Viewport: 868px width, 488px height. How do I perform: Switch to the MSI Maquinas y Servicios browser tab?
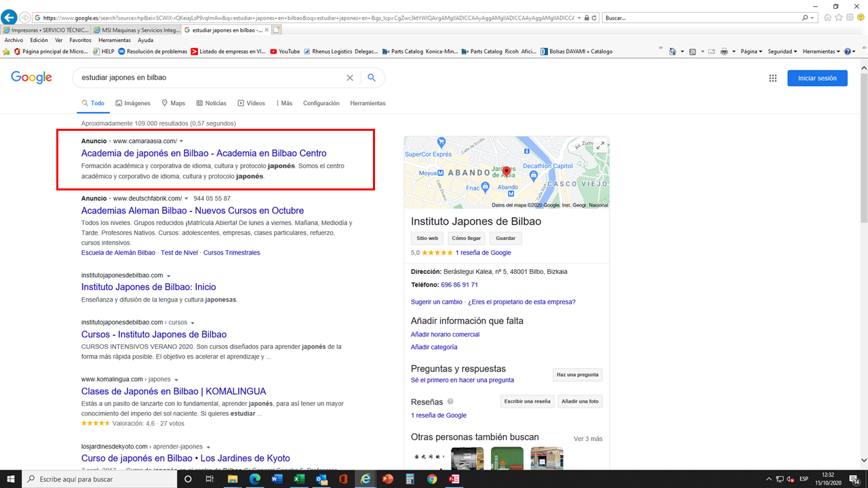tap(136, 30)
